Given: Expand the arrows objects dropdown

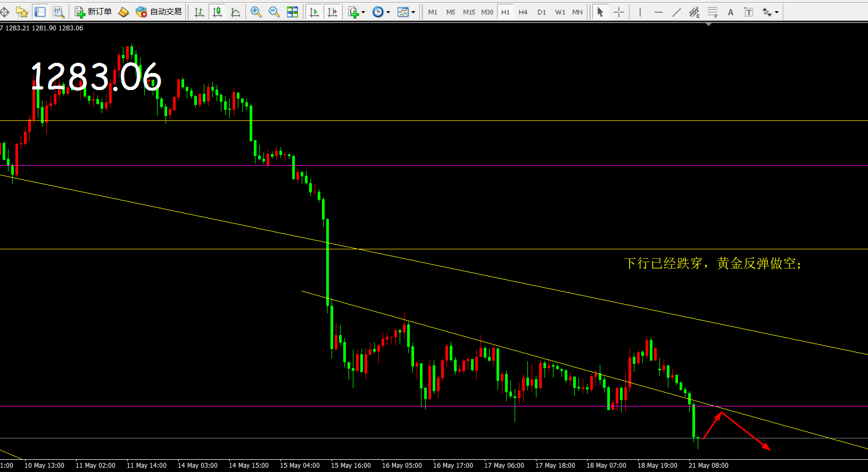Looking at the screenshot, I should point(777,12).
